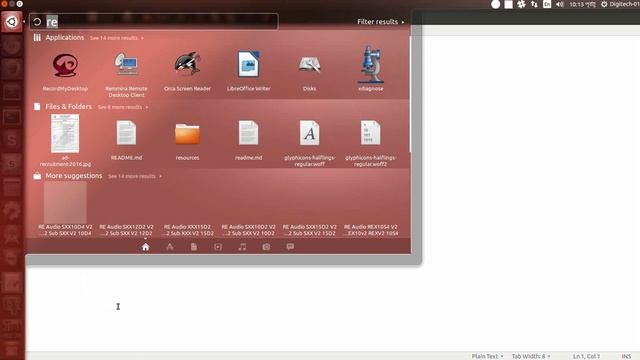
Task: Open ad-recruitment 2016.jpg image file
Action: [65, 140]
